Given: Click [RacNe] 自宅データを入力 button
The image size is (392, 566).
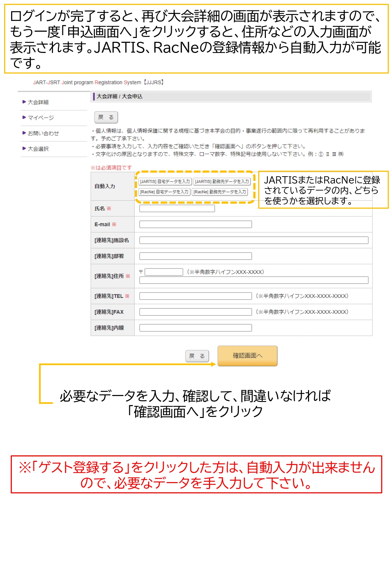Looking at the screenshot, I should [x=164, y=192].
